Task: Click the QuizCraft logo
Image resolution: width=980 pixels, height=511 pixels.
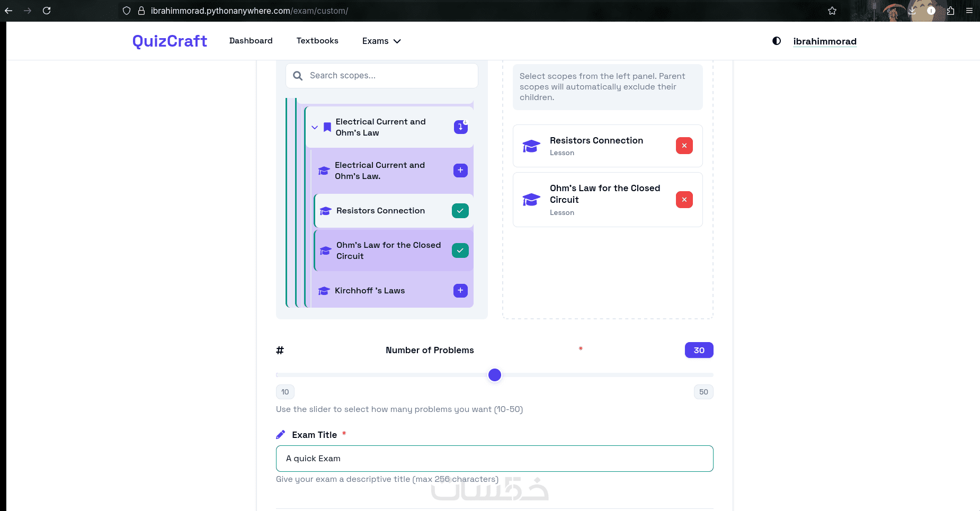Action: click(x=170, y=41)
